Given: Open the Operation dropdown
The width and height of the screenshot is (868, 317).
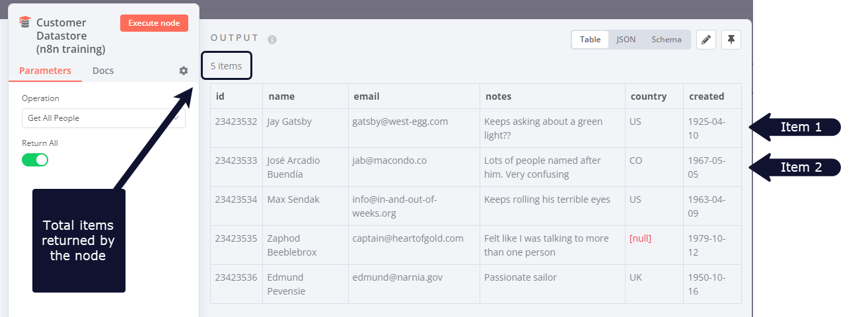Looking at the screenshot, I should click(103, 118).
